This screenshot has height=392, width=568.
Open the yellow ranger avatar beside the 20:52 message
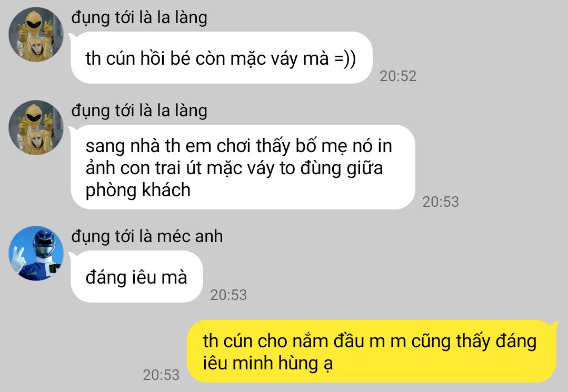pos(36,34)
